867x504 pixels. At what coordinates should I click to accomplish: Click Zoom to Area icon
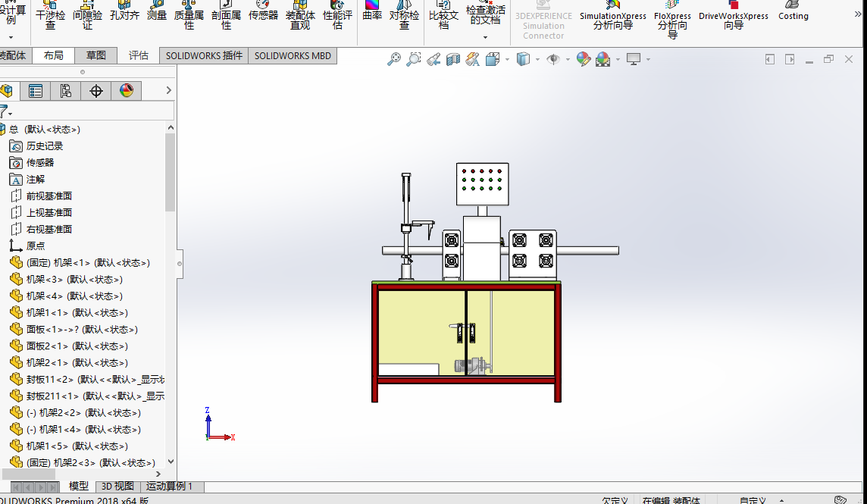[414, 59]
